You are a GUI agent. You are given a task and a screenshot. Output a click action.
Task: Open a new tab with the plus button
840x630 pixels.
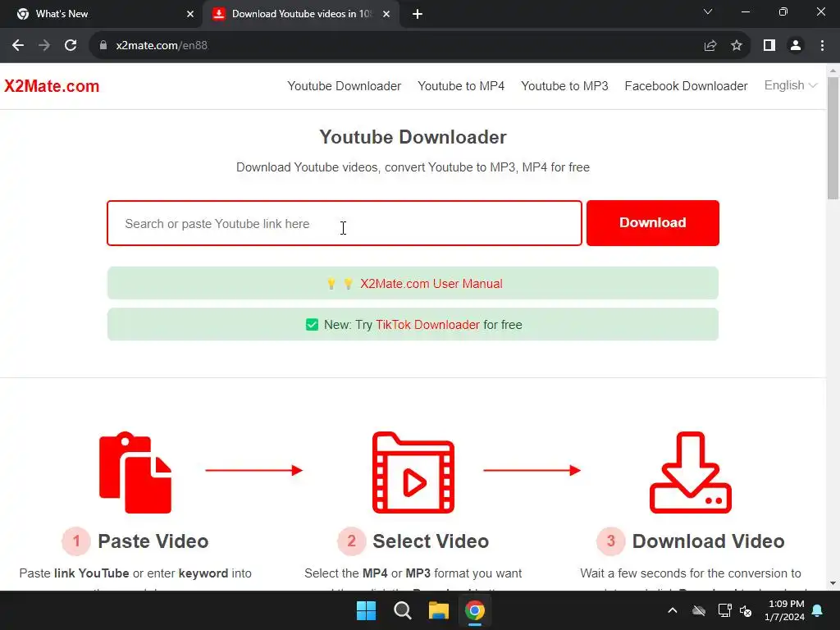[418, 14]
